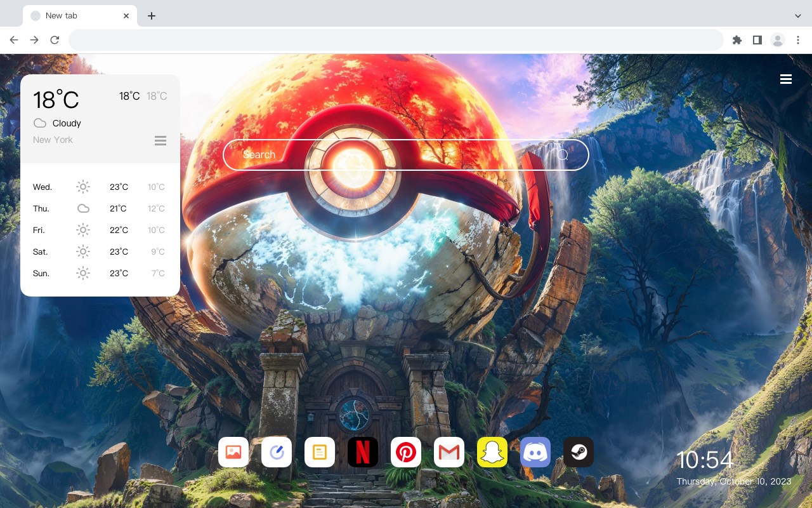Click Friday's 22°C high temperature

[119, 230]
